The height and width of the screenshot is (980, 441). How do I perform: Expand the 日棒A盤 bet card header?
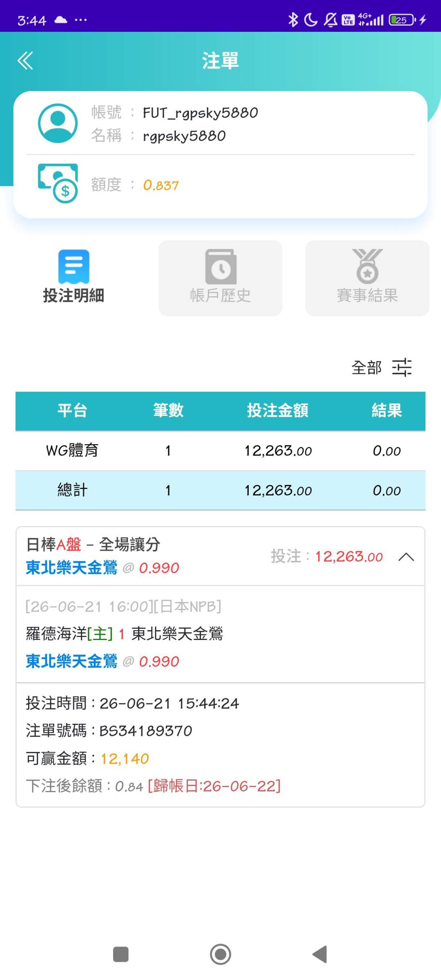pos(220,556)
